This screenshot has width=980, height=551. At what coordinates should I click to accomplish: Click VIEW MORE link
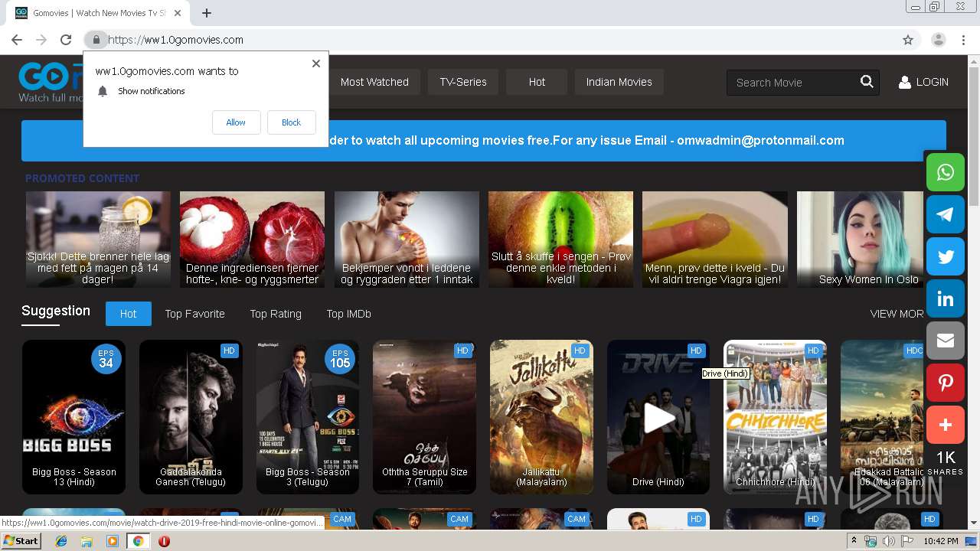(x=897, y=314)
